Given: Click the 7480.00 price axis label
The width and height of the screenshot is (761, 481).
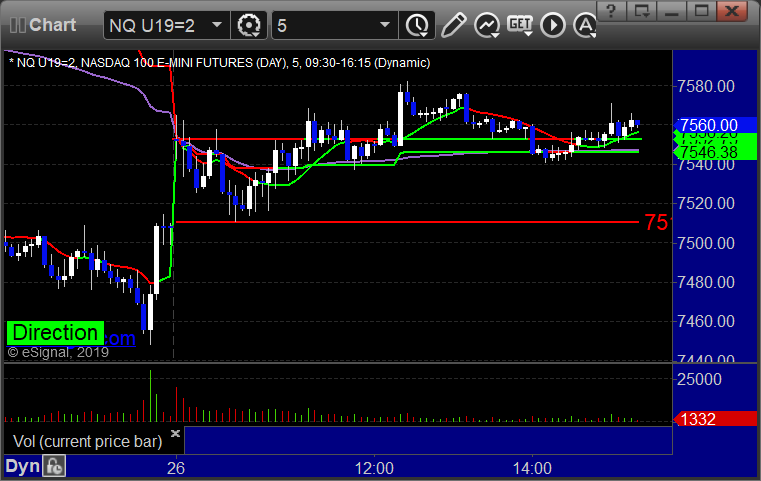Looking at the screenshot, I should tap(706, 282).
